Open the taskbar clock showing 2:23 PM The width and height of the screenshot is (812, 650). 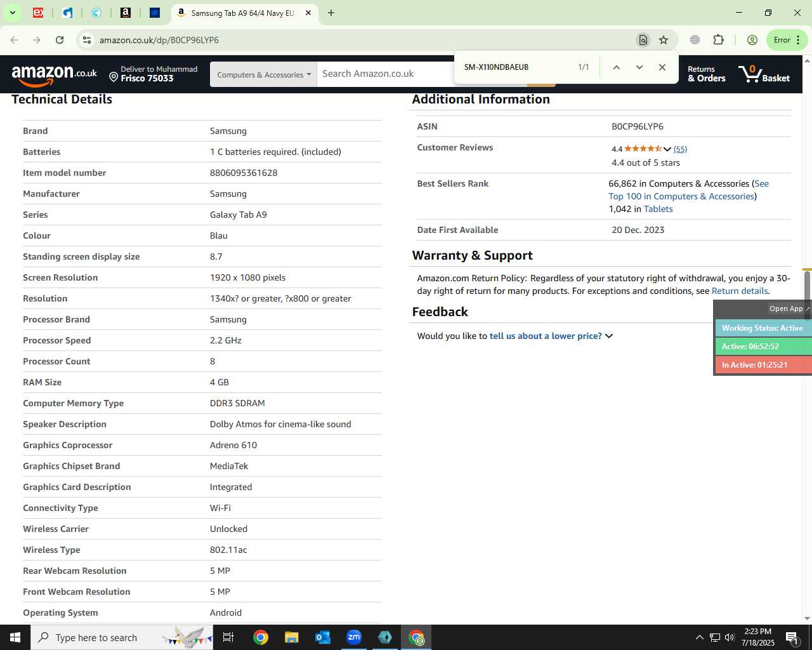click(x=758, y=637)
